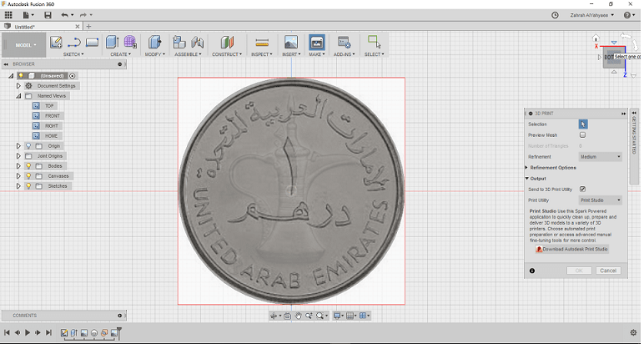The width and height of the screenshot is (644, 344).
Task: Collapse the Output section
Action: tap(526, 179)
